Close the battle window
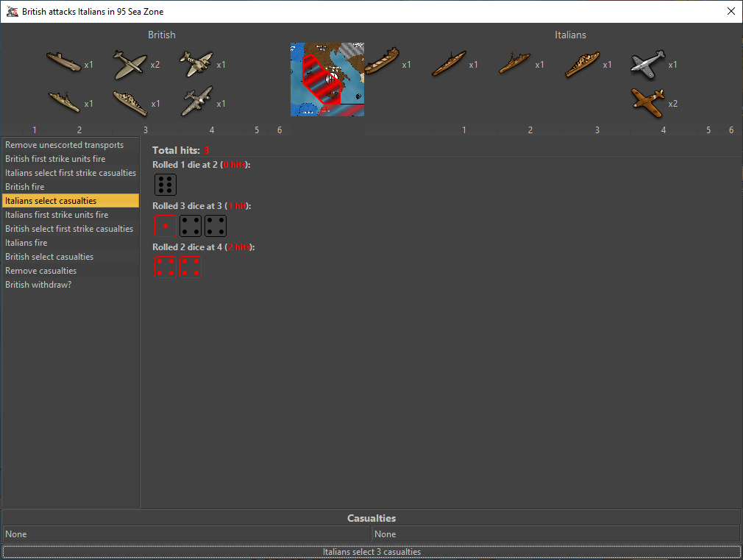The image size is (743, 560). click(731, 11)
